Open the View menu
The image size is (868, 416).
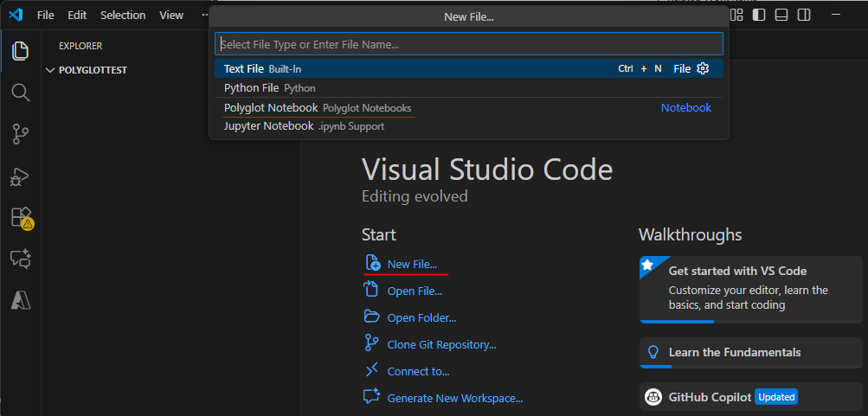pyautogui.click(x=171, y=15)
